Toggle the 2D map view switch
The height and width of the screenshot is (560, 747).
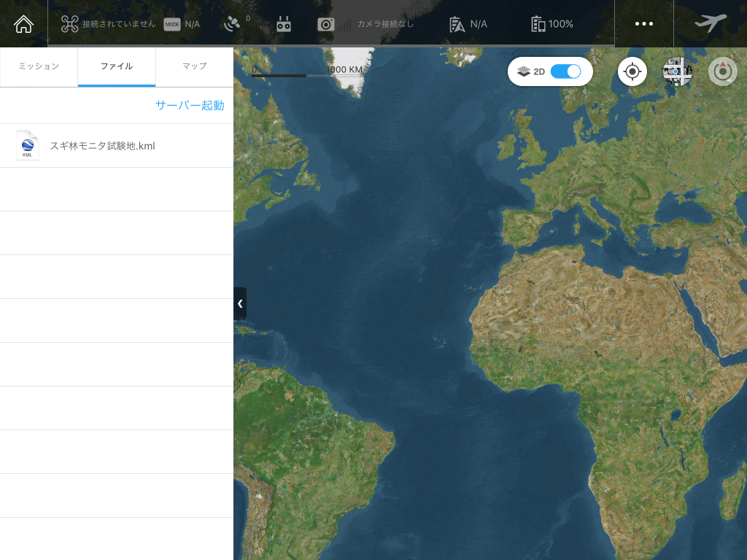point(565,71)
